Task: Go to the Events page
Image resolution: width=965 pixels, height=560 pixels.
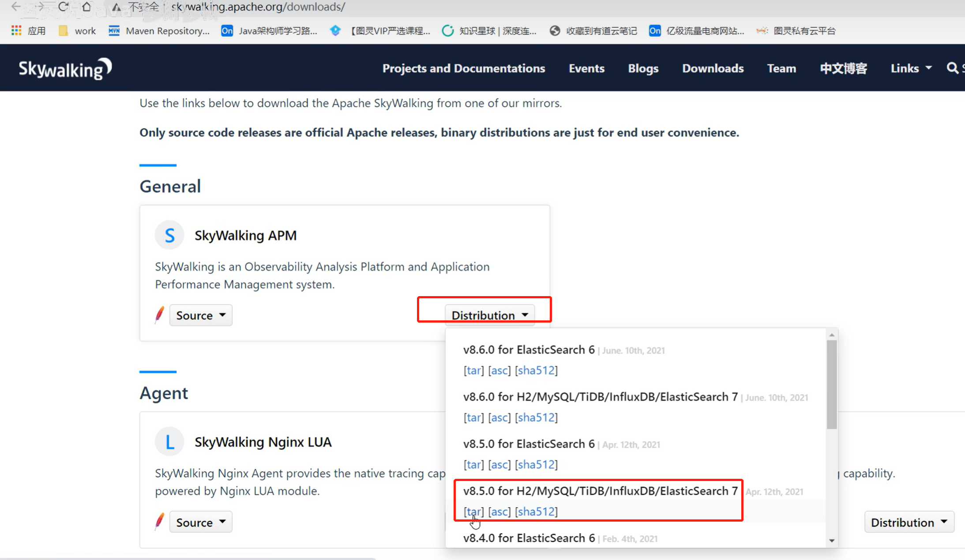Action: [x=586, y=68]
